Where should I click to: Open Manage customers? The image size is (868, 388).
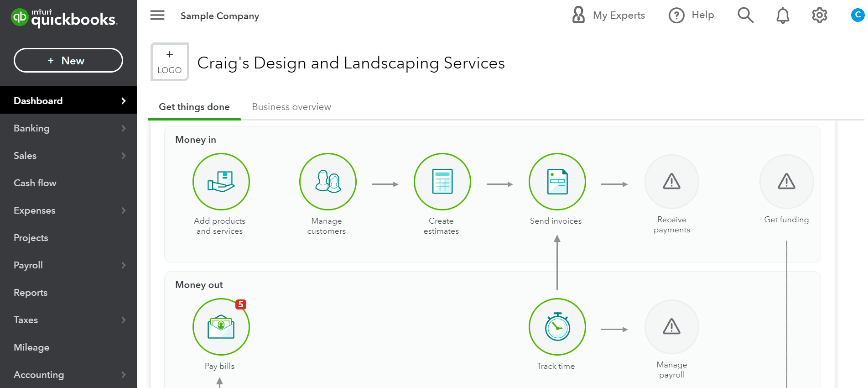[x=327, y=181]
